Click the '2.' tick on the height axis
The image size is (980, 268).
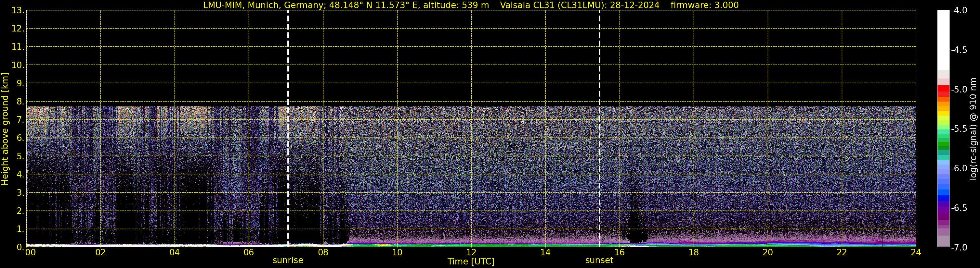20,211
